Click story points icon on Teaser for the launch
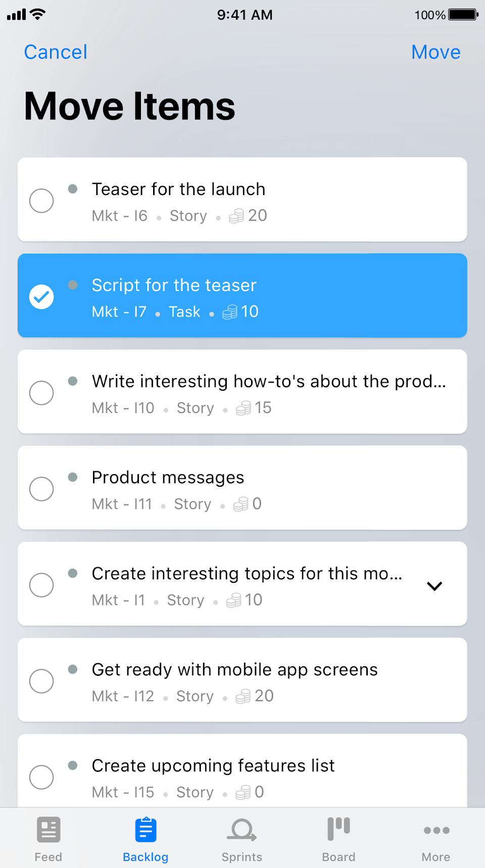Screen dimensions: 485x868 (236, 216)
